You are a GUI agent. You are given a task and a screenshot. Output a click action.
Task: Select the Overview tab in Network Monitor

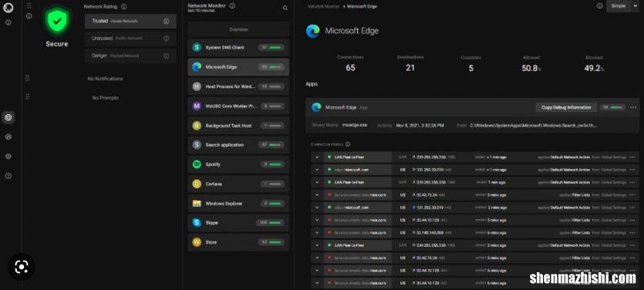point(238,29)
